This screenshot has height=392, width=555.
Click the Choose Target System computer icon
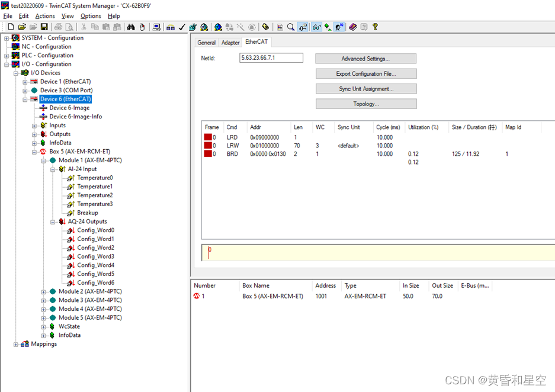156,27
